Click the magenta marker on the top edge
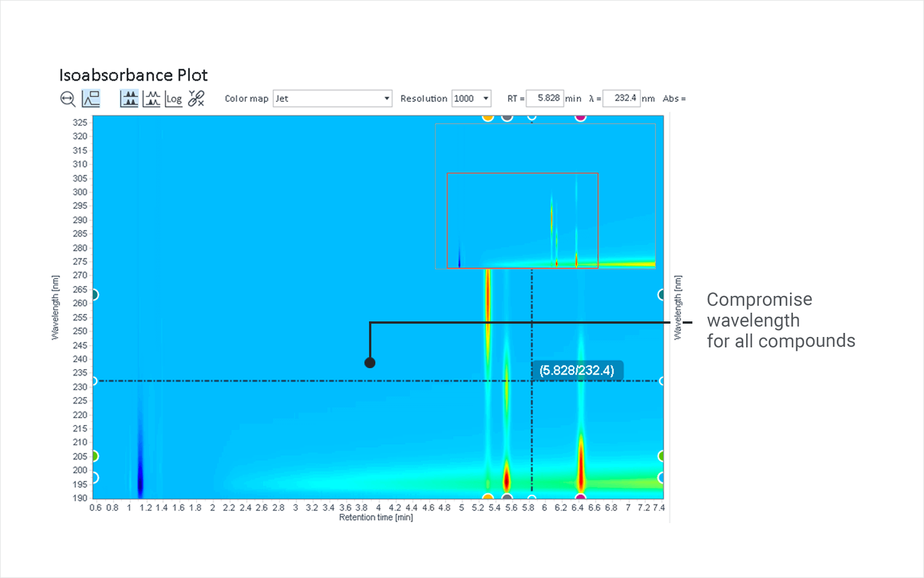Image resolution: width=924 pixels, height=578 pixels. tap(580, 117)
